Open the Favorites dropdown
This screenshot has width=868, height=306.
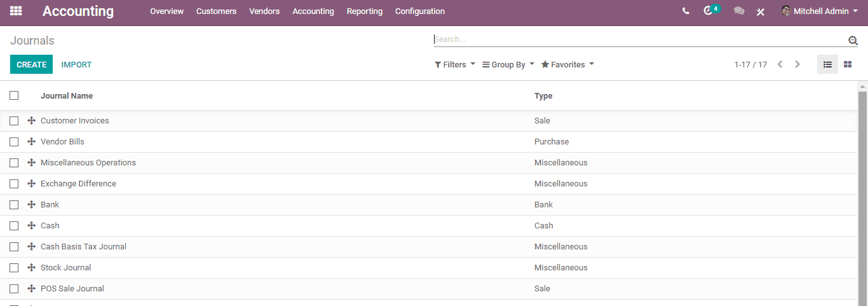click(567, 64)
